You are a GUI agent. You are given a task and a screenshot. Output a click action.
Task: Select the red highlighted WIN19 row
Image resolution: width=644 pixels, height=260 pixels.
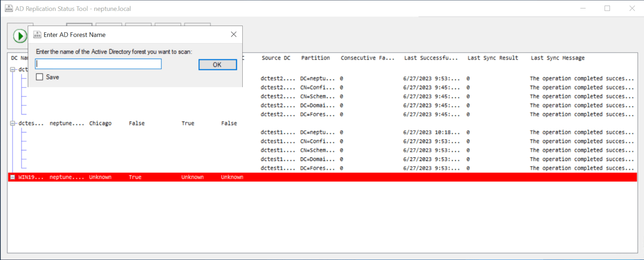(168, 177)
